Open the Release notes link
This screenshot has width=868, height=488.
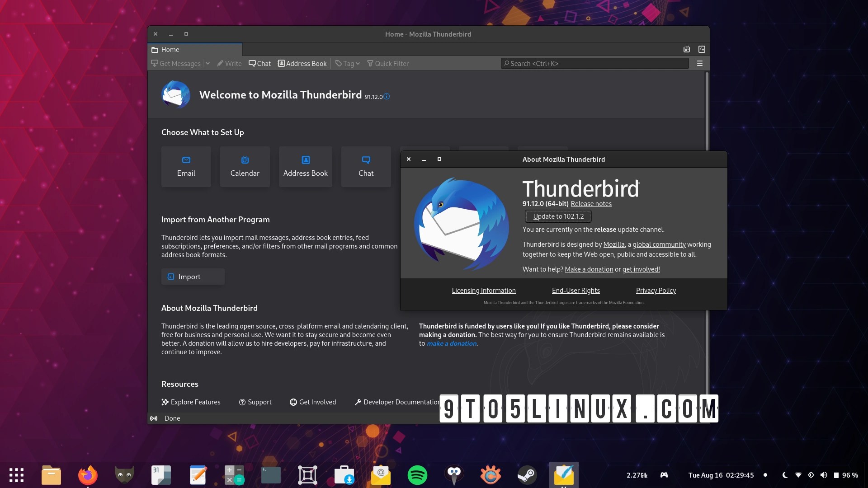[591, 204]
